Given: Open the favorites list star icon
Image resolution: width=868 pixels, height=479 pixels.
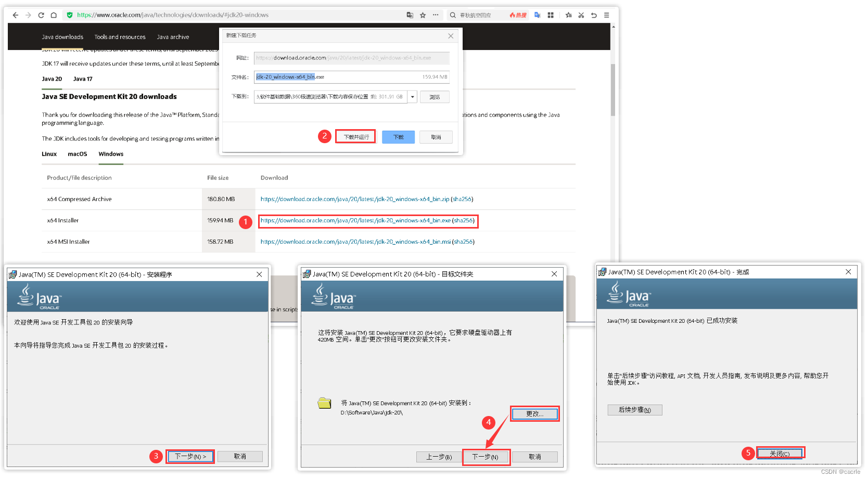Looking at the screenshot, I should (x=569, y=15).
